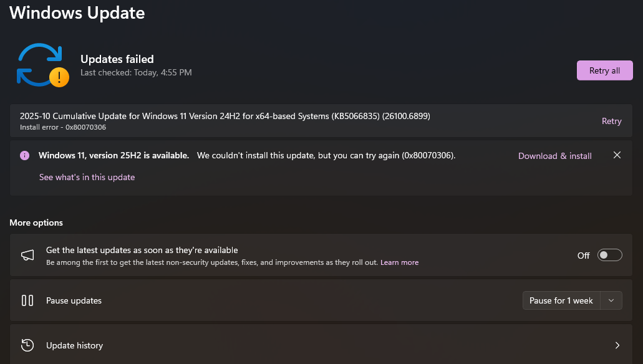Click the pause icon beside Pause updates

27,300
